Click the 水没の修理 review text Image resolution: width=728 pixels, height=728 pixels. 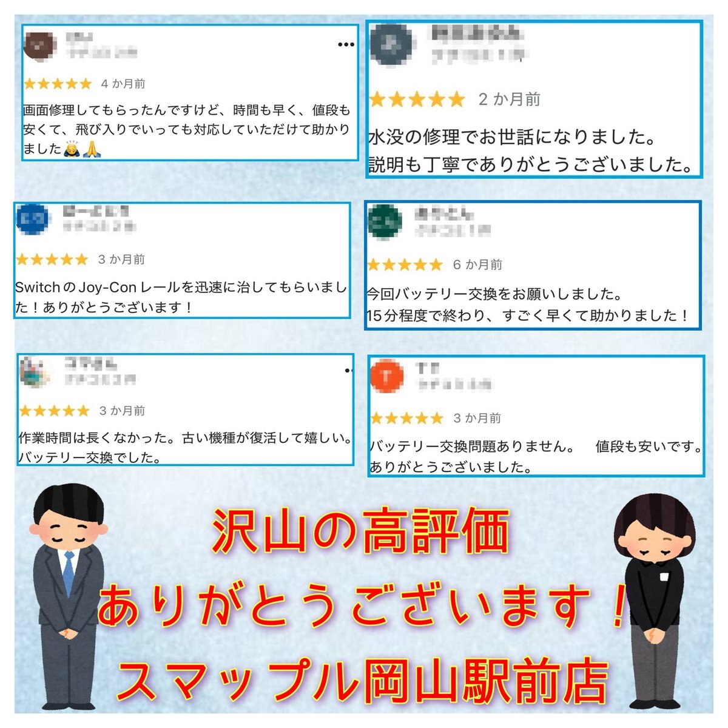tap(531, 151)
